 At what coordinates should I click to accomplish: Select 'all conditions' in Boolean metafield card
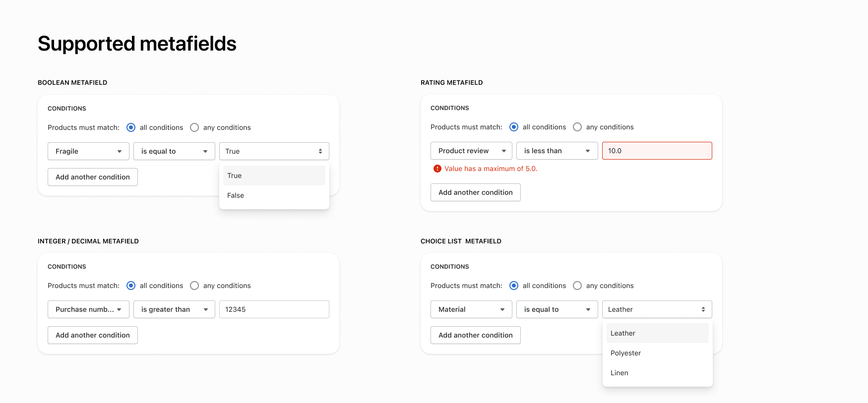pyautogui.click(x=131, y=127)
